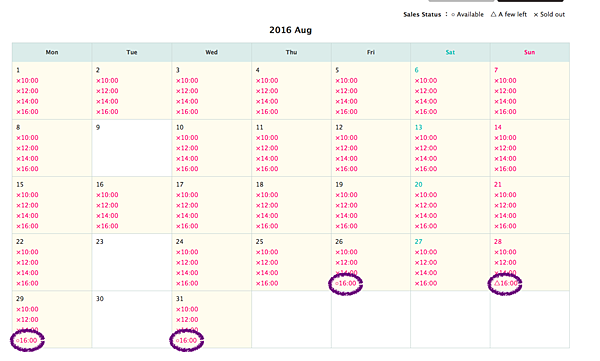Click the Mon column header
Image resolution: width=600 pixels, height=361 pixels.
tap(52, 52)
